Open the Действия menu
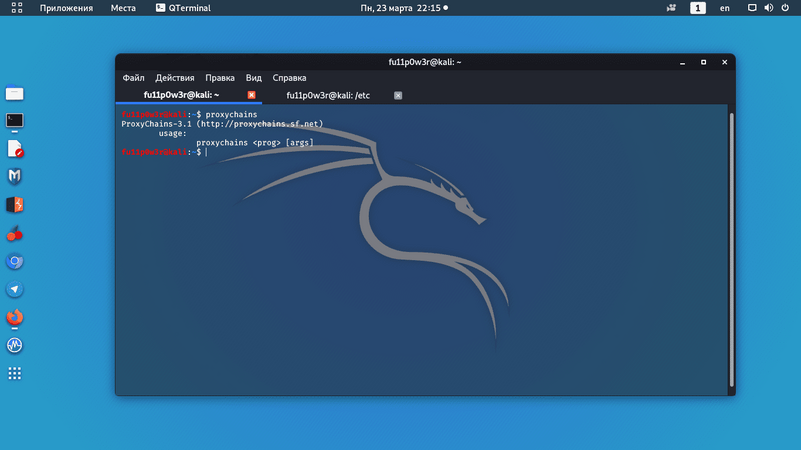Viewport: 801px width, 450px height. (175, 78)
